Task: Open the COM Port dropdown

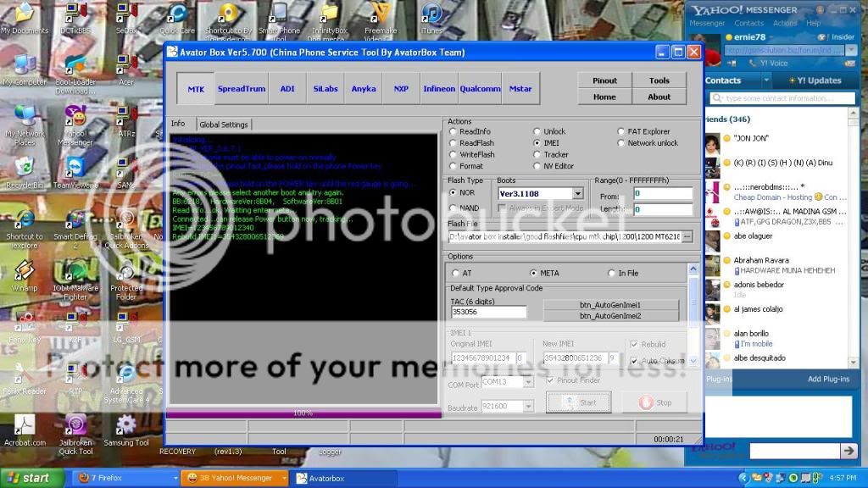Action: pyautogui.click(x=528, y=382)
